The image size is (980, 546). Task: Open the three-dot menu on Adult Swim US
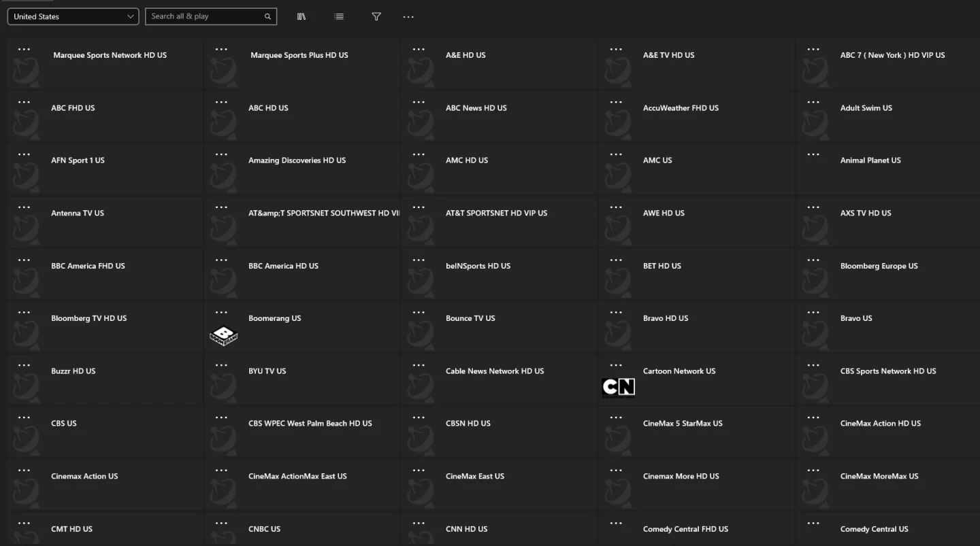pyautogui.click(x=813, y=102)
